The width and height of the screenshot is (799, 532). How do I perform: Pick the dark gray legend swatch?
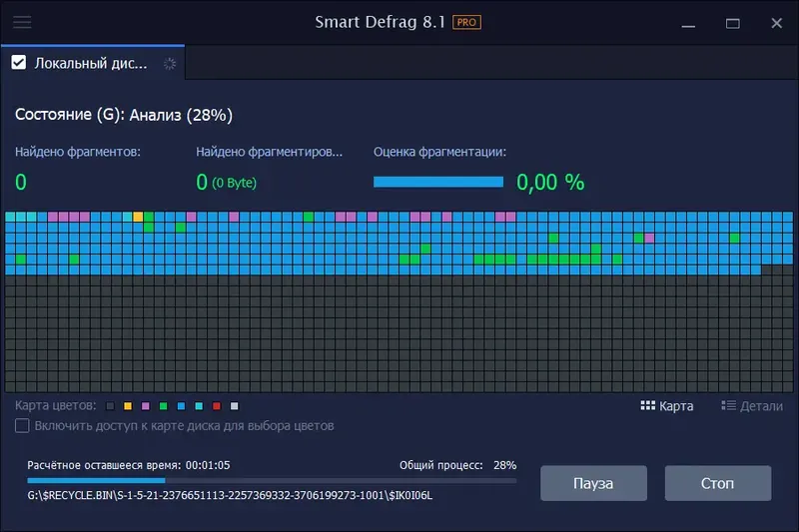(110, 406)
